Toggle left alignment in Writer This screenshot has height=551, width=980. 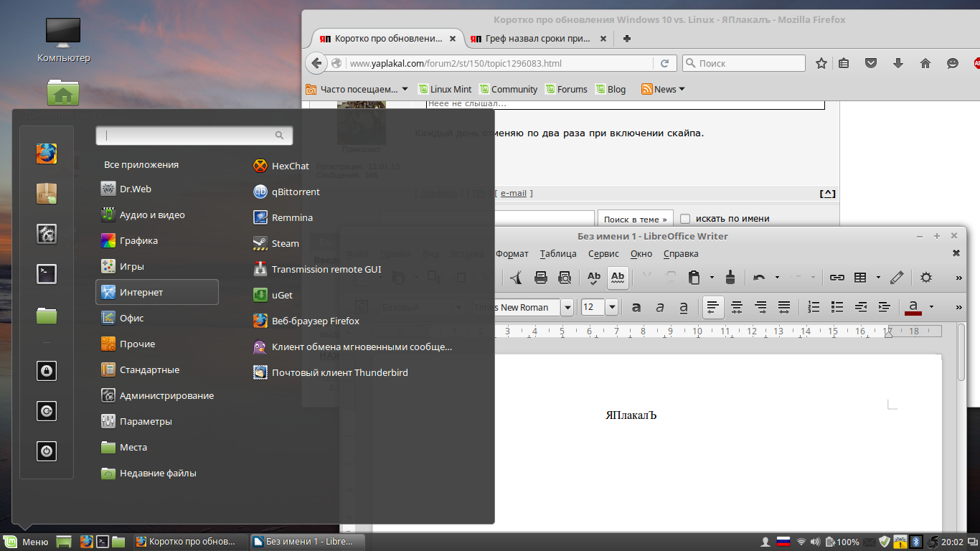click(x=713, y=307)
